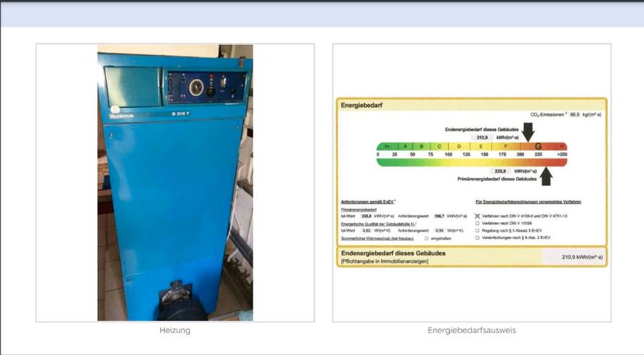644x355 pixels.
Task: Click the DIN V 18599 checkbox
Action: point(478,223)
